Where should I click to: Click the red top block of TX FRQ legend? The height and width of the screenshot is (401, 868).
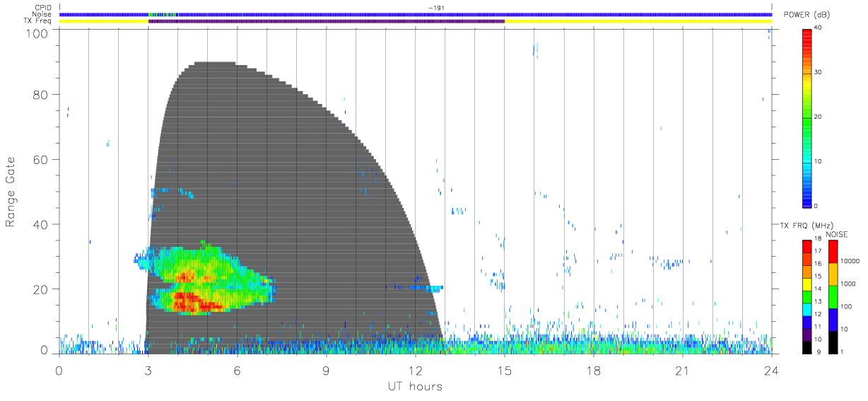point(807,247)
